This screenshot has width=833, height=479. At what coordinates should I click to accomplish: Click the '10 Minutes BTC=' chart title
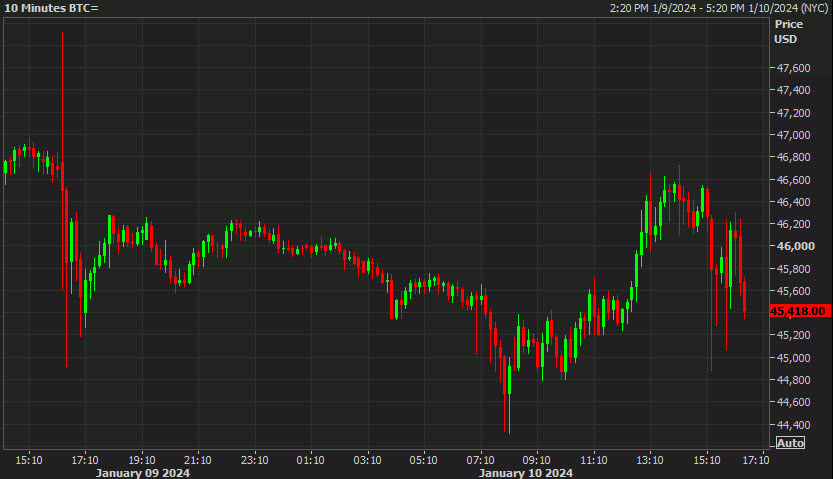(x=51, y=8)
